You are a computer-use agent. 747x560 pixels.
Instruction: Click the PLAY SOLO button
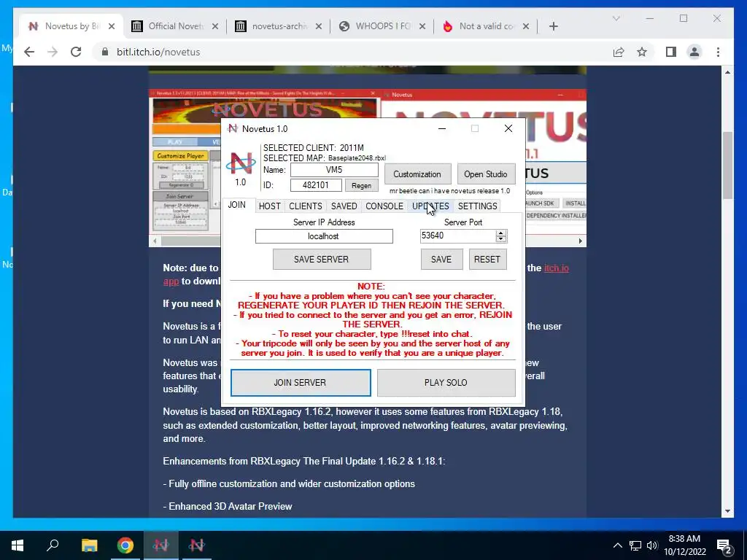coord(446,383)
